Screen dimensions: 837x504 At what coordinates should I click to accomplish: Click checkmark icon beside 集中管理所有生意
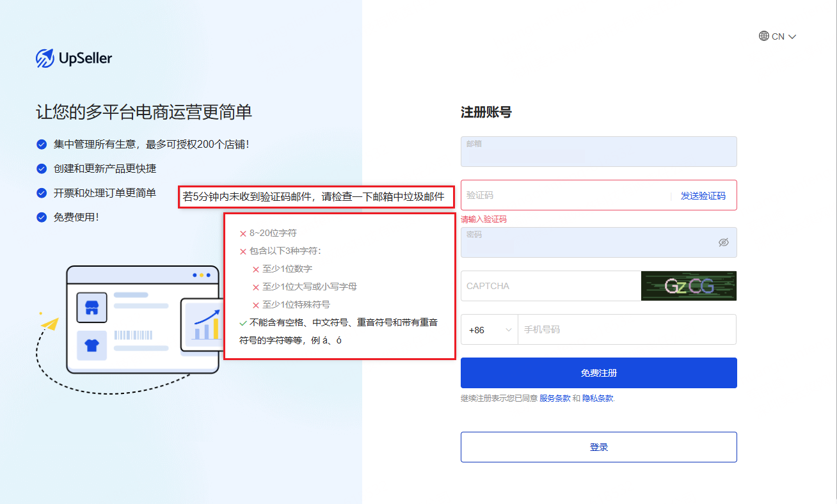42,145
